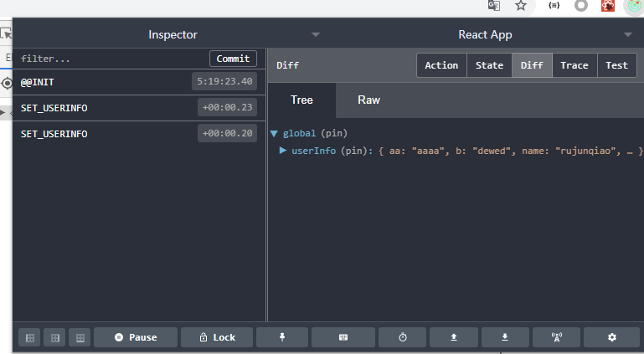
Task: Dock the DevTools panel to the bottom
Action: (x=80, y=337)
